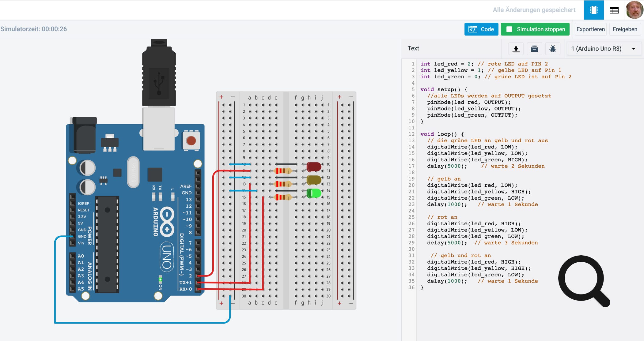Click comment '// rot an'
The image size is (644, 341).
[442, 217]
